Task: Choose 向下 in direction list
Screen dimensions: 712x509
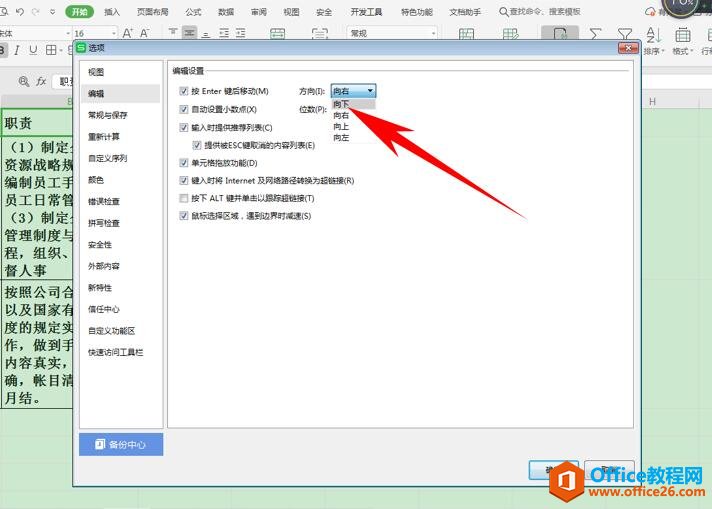Action: (x=353, y=104)
